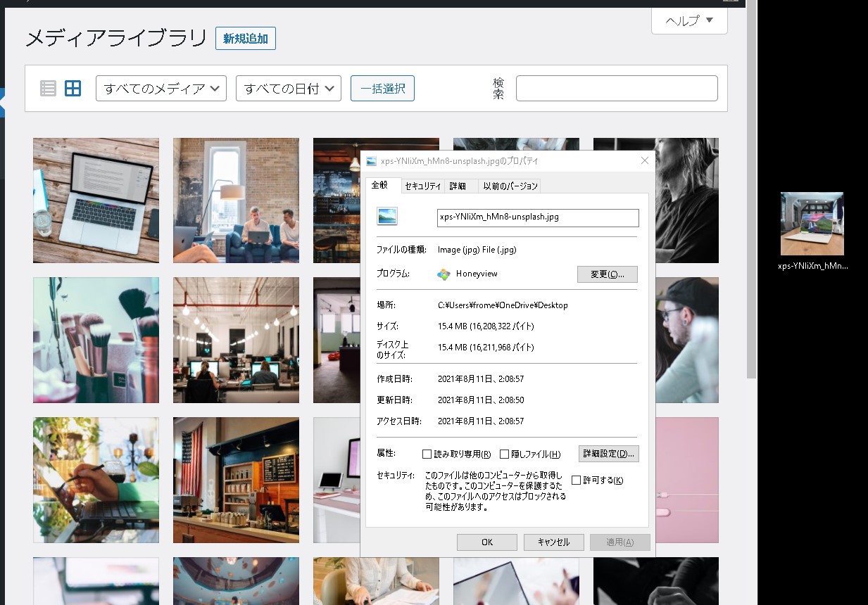
Task: Switch media library to grid view
Action: coord(73,88)
